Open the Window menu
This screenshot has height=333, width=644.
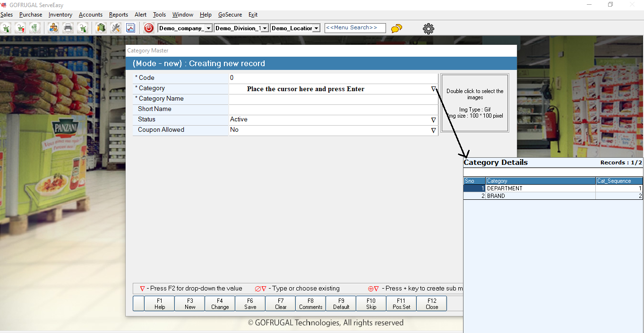(183, 15)
